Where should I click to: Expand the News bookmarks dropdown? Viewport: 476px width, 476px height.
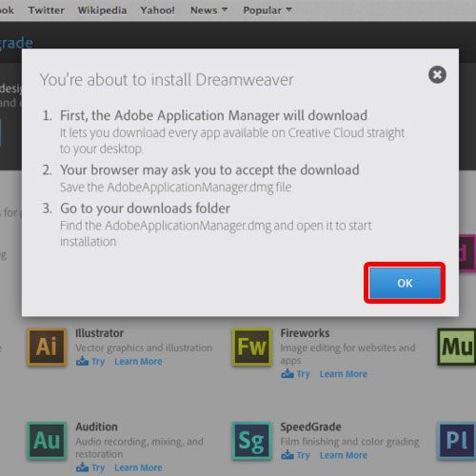208,10
